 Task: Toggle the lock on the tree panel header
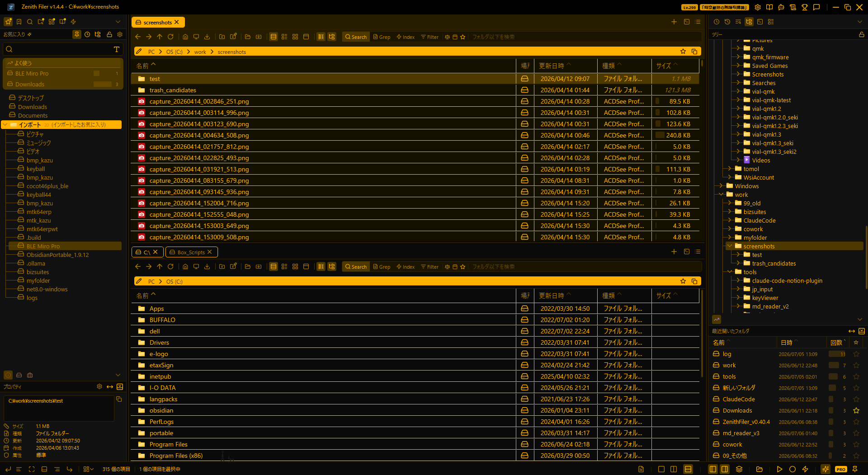tap(862, 34)
